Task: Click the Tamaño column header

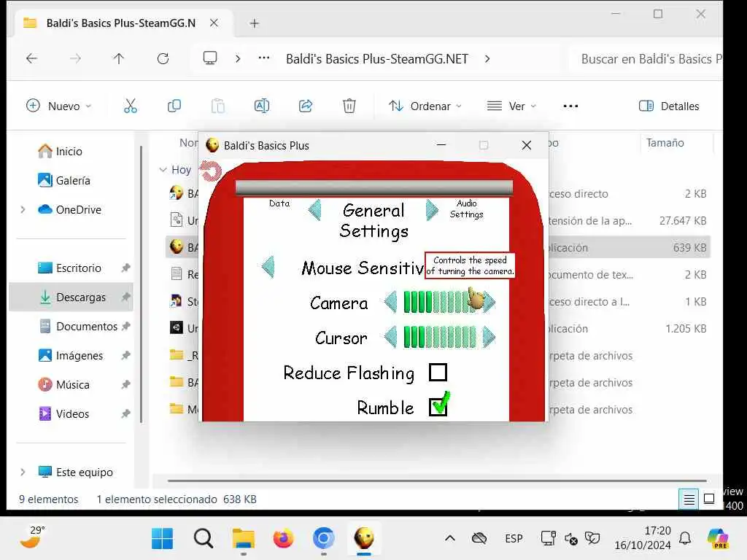Action: point(665,142)
